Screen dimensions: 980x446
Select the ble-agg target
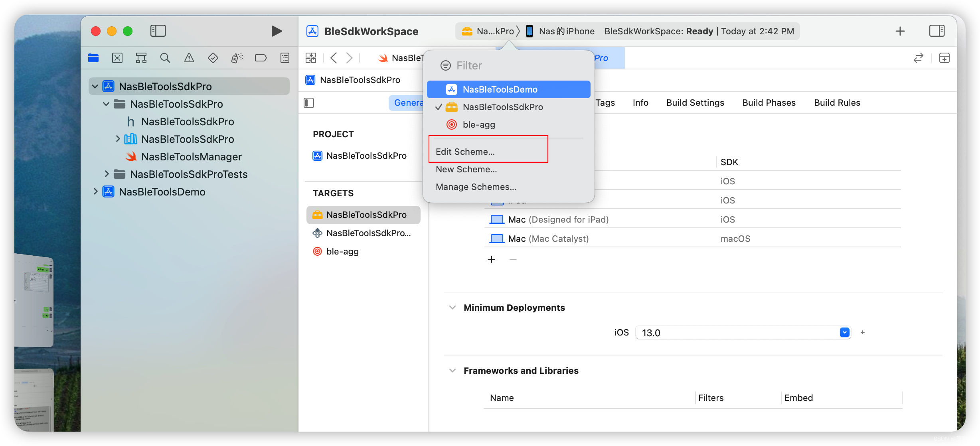point(342,251)
